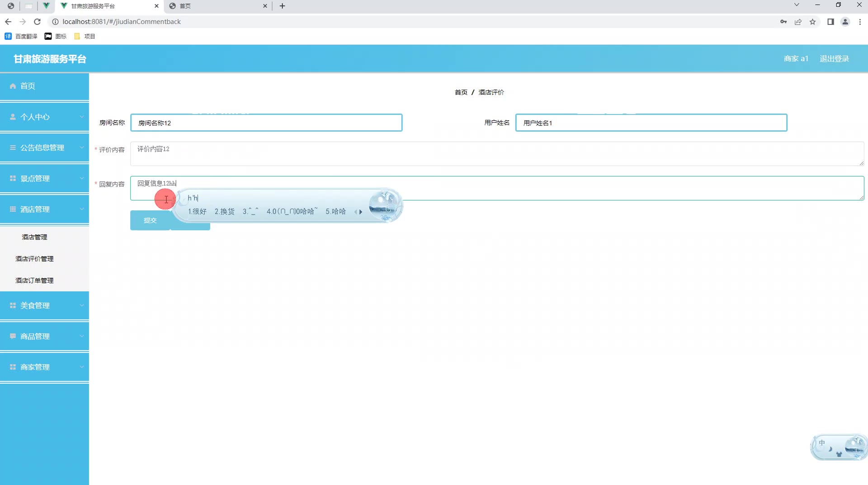Close the 甘肃旅游服务平台 tab

coord(156,6)
